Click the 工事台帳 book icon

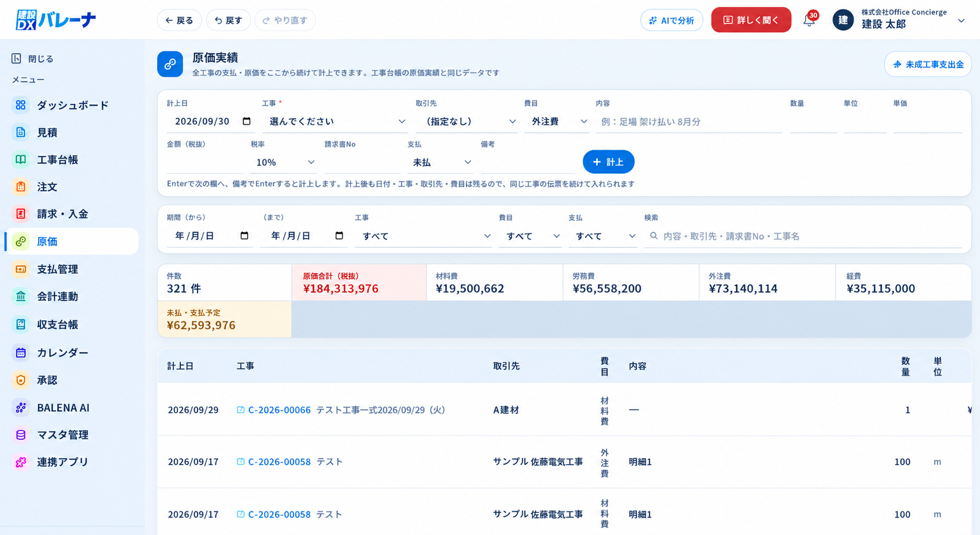(x=21, y=159)
